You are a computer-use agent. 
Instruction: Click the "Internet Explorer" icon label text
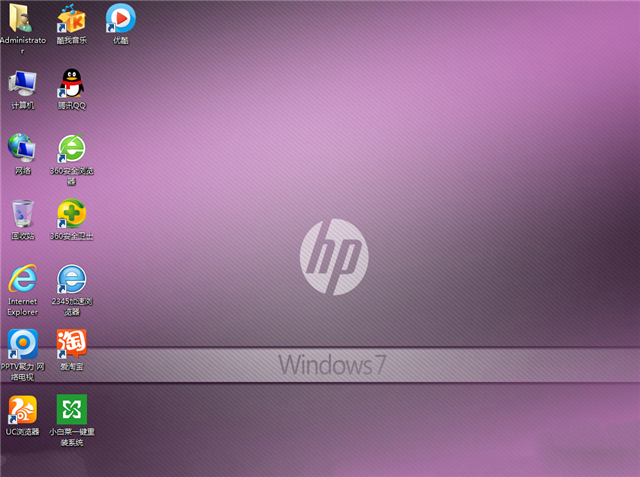click(22, 306)
